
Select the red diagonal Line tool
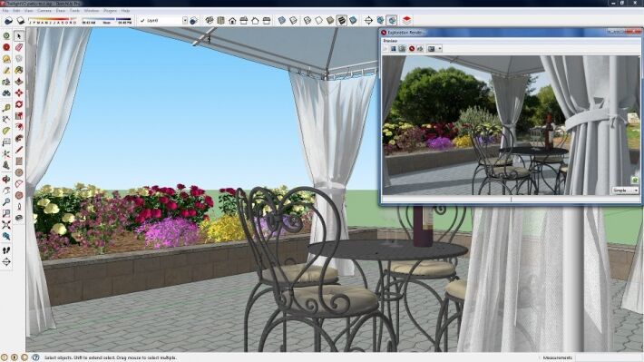coord(19,150)
